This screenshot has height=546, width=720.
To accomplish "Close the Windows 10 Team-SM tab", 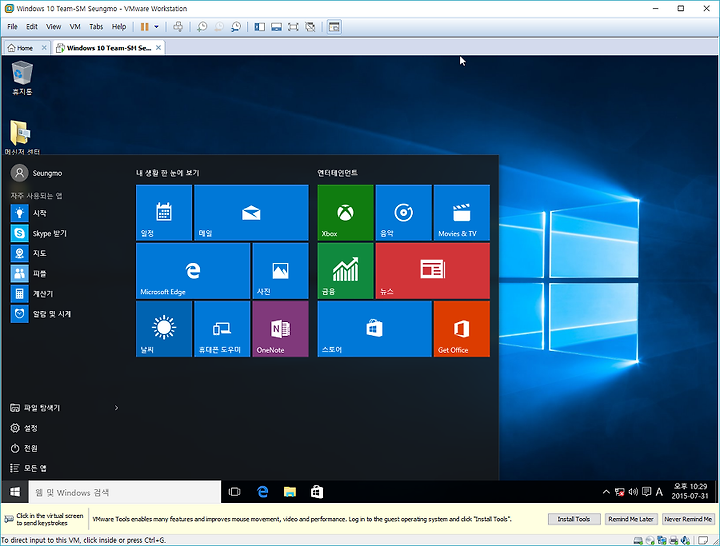I will pos(158,47).
